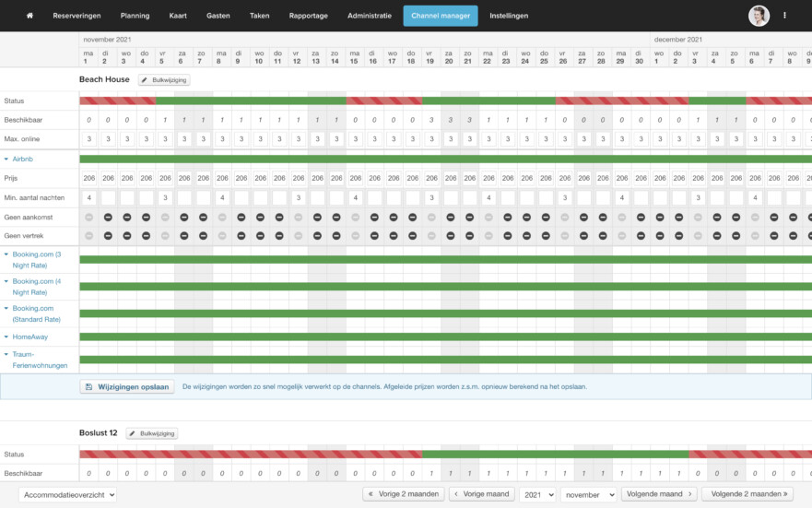Open the Accommodatieoverzicht dropdown
812x508 pixels.
(x=67, y=495)
